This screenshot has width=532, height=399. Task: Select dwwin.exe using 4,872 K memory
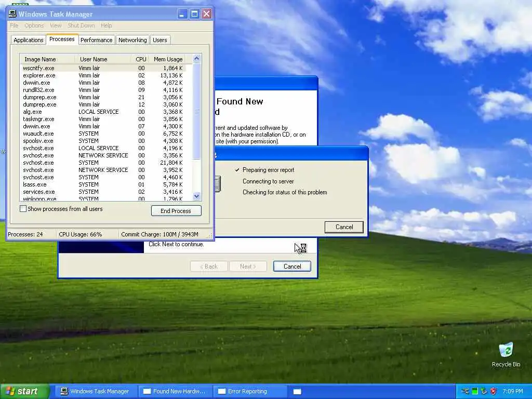(103, 83)
